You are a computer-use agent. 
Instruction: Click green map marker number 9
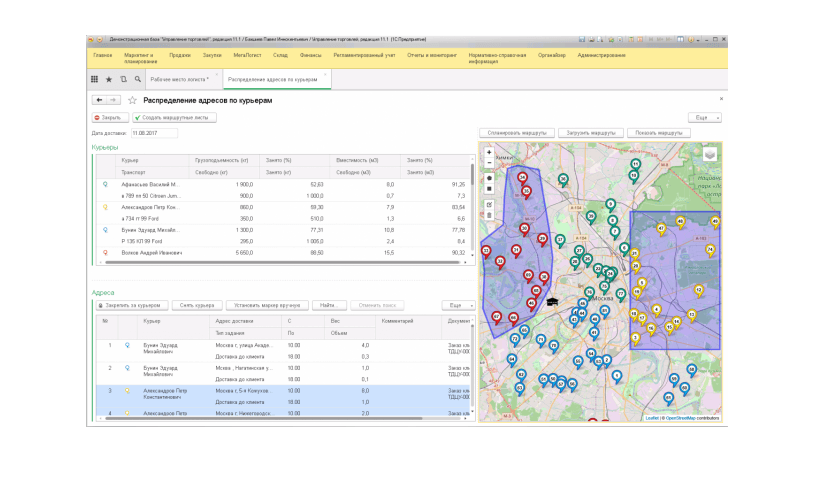click(x=610, y=206)
